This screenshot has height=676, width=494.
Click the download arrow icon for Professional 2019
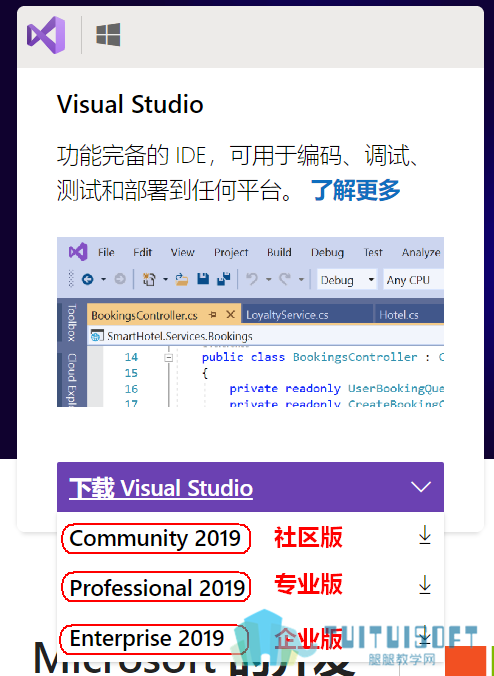425,585
